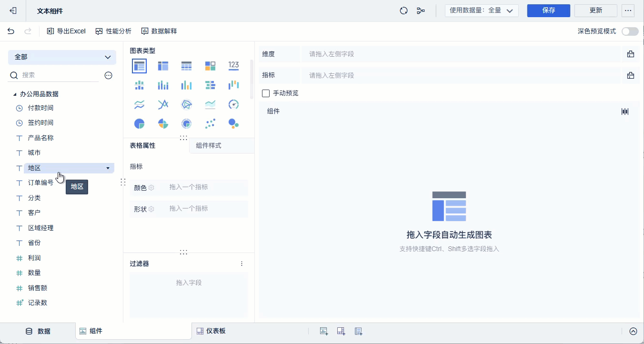Collapse the bottom bar with the circle arrow

tap(633, 332)
